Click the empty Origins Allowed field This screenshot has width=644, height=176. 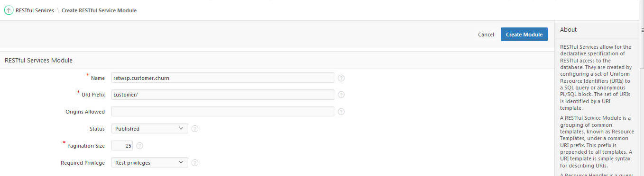pos(223,112)
